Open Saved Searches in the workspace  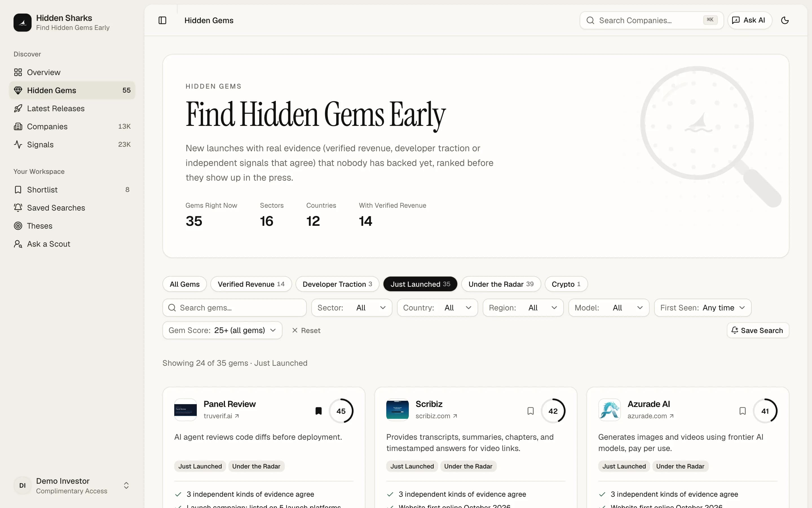point(72,208)
